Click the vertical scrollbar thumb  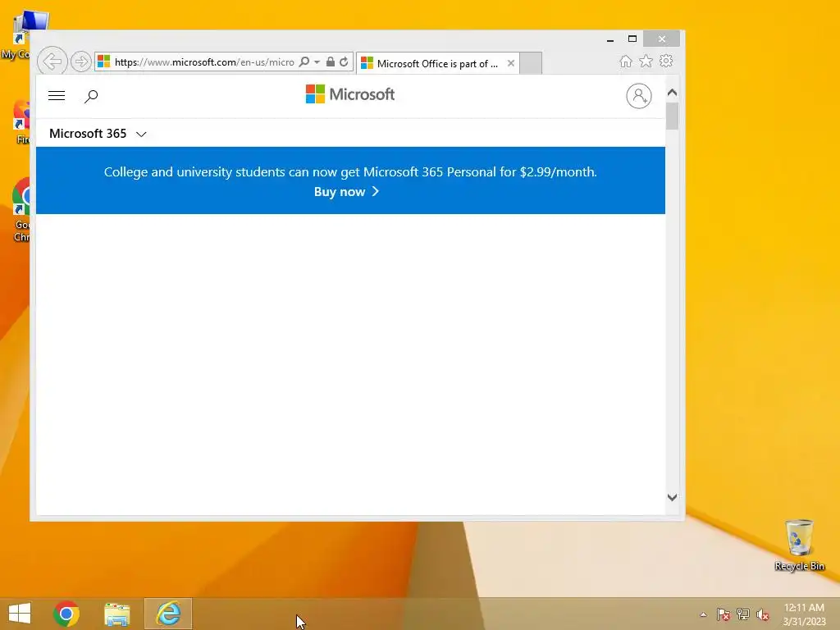(x=672, y=116)
